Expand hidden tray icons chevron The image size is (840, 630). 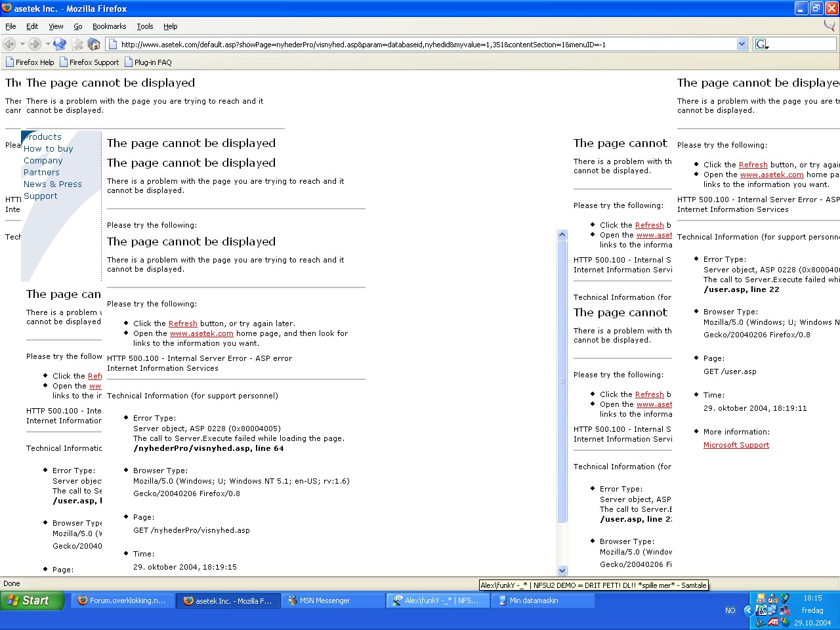click(x=747, y=610)
